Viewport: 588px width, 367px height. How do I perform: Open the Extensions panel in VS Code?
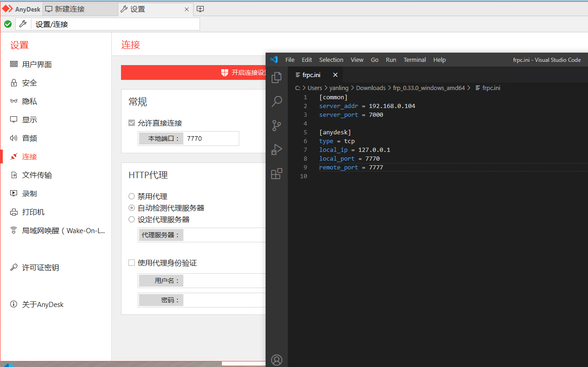coord(276,174)
